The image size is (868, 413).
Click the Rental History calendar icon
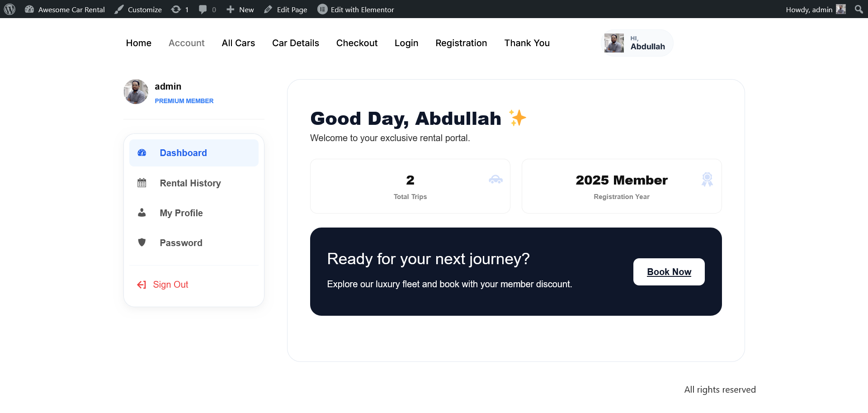142,183
